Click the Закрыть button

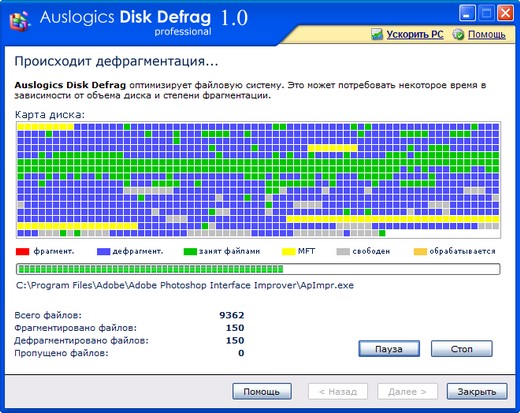(477, 391)
